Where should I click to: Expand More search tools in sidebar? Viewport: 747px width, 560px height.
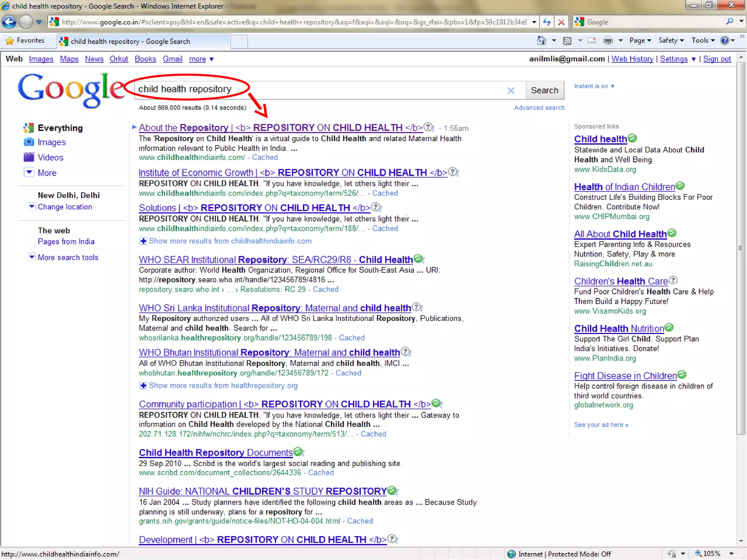click(x=68, y=257)
